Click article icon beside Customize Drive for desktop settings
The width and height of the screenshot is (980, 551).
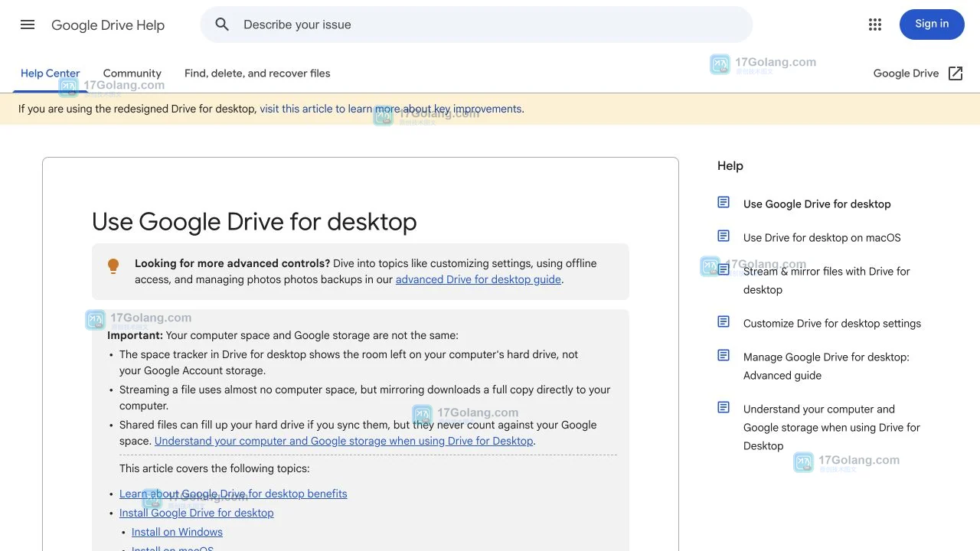tap(724, 321)
